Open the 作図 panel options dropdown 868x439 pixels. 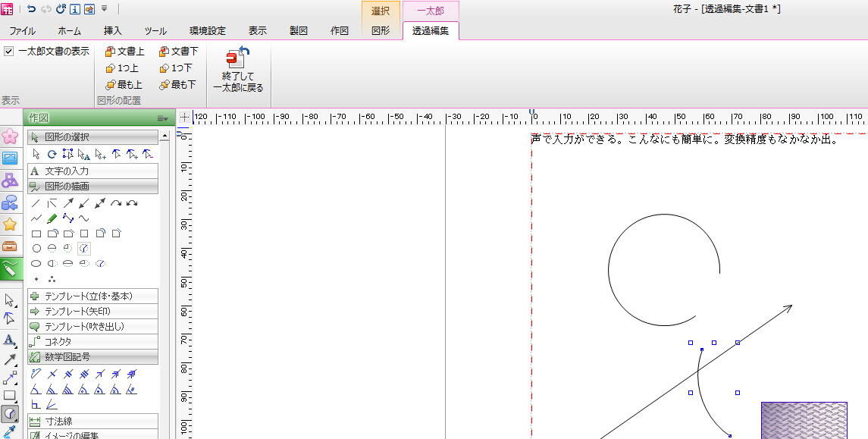(x=161, y=118)
